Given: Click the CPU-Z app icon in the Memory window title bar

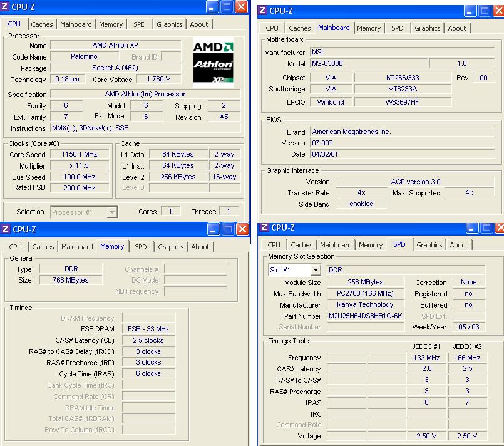Looking at the screenshot, I should pyautogui.click(x=5, y=229).
